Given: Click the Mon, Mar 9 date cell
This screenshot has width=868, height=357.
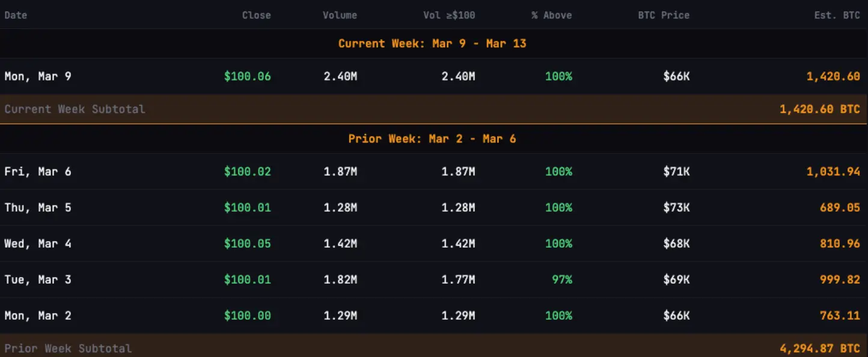Looking at the screenshot, I should coord(38,76).
